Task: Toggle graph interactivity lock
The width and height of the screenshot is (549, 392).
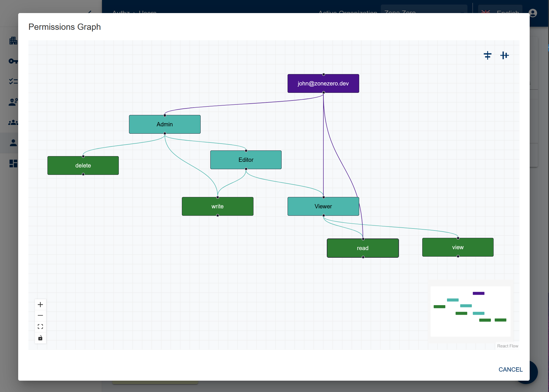Action: point(40,338)
